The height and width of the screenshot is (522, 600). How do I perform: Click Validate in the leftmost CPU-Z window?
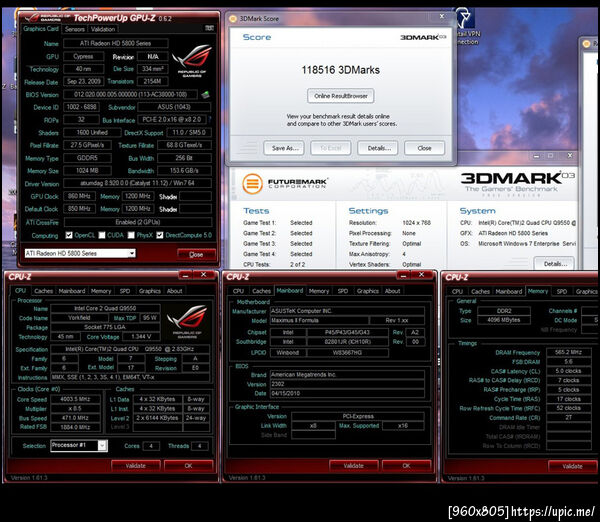(x=136, y=466)
